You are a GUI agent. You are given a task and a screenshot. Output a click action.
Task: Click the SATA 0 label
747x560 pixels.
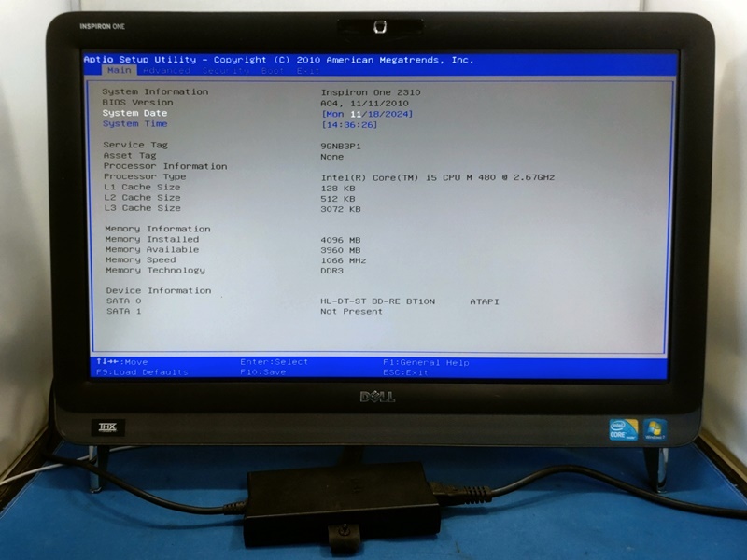coord(124,301)
